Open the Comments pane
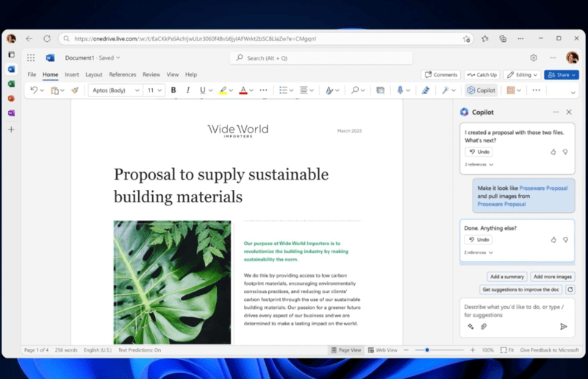 click(x=441, y=74)
